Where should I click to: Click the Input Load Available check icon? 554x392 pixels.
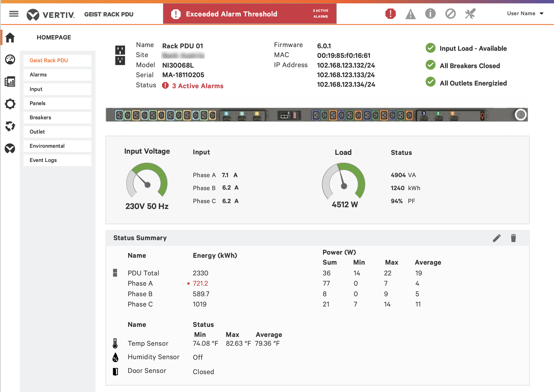pyautogui.click(x=430, y=48)
